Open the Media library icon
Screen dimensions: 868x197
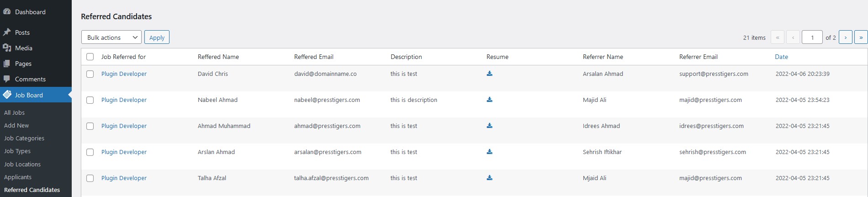coord(7,48)
